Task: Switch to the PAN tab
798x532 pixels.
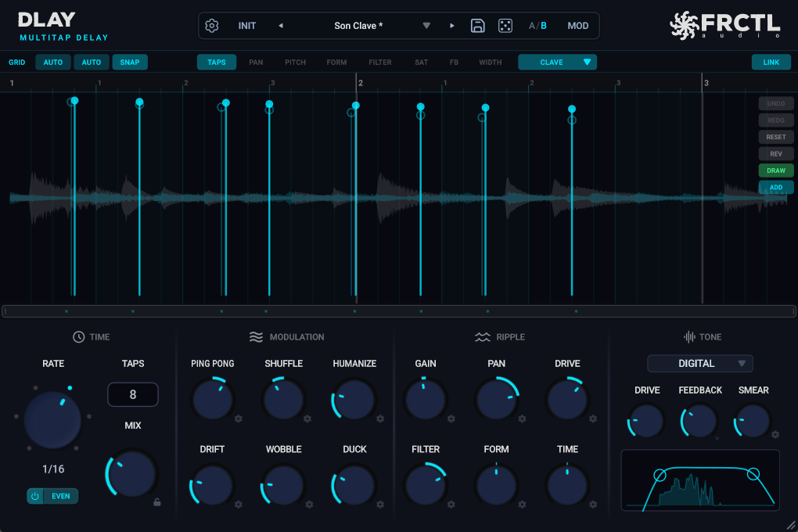Action: (x=256, y=62)
